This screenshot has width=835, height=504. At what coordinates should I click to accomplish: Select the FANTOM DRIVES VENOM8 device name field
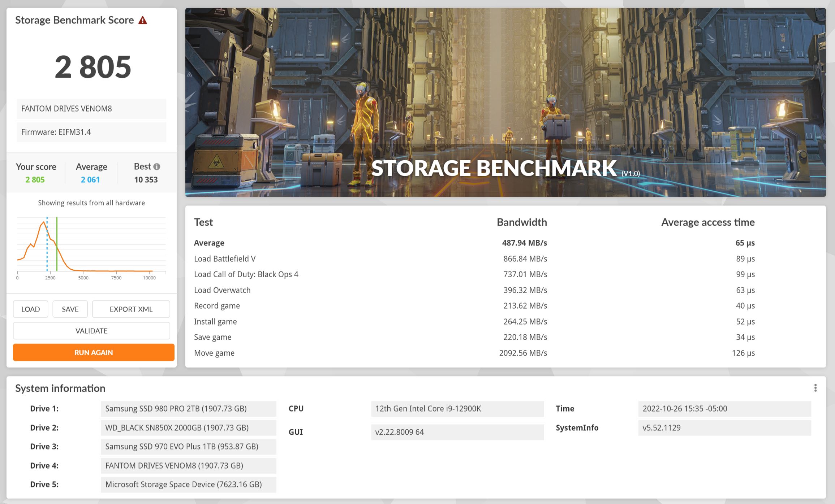[x=91, y=109]
